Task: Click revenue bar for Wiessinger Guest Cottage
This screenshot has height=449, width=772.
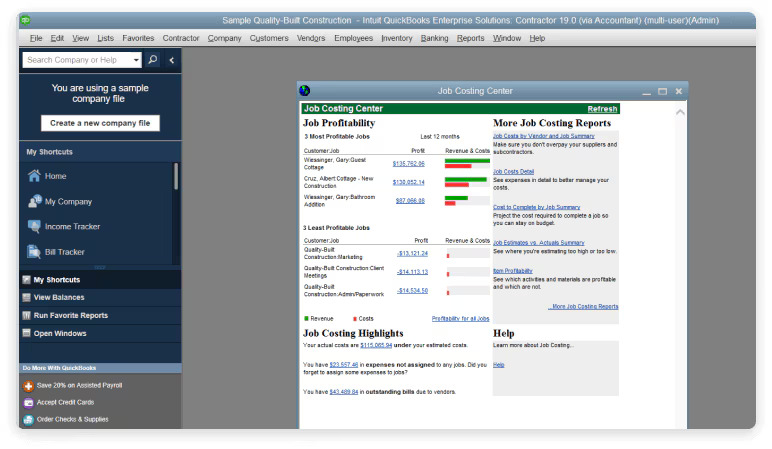Action: [467, 160]
